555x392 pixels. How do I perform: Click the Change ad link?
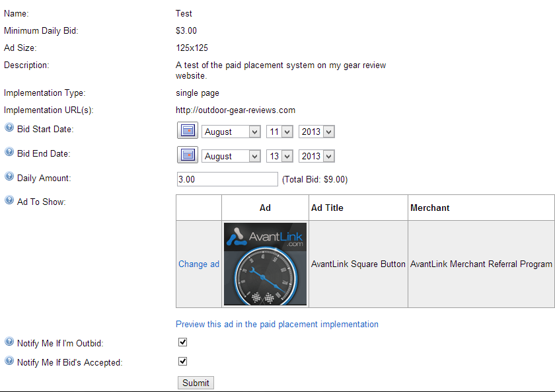click(x=199, y=264)
